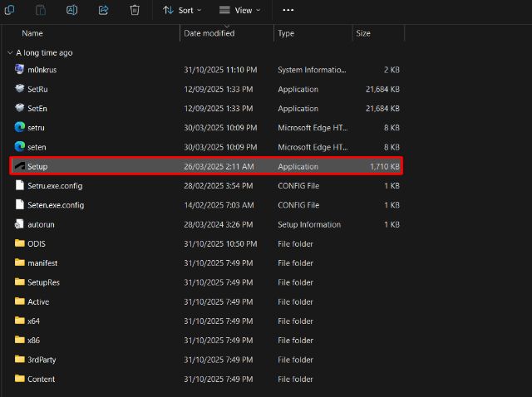
Task: Click the Copy icon in the toolbar
Action: click(x=10, y=10)
